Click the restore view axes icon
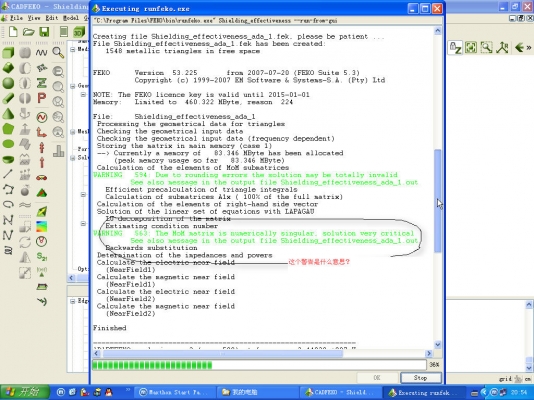The height and width of the screenshot is (400, 534). point(502,47)
